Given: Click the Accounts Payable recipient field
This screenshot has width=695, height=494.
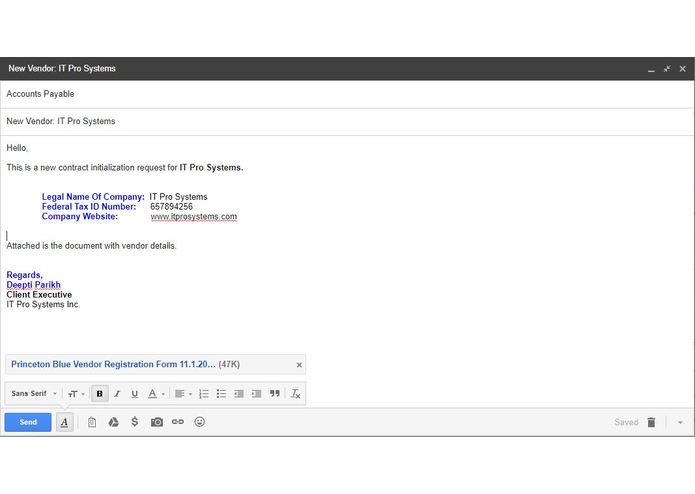Looking at the screenshot, I should (x=347, y=94).
